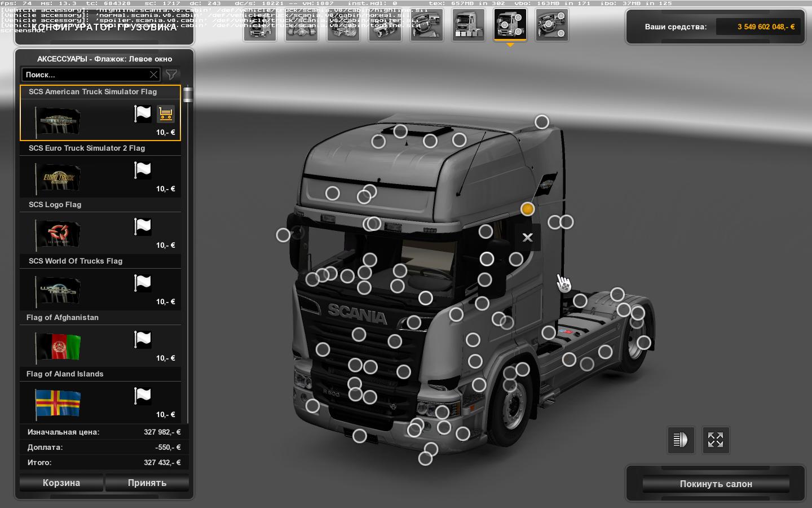Image resolution: width=812 pixels, height=508 pixels.
Task: Open the interior accessories category icon
Action: pos(551,25)
